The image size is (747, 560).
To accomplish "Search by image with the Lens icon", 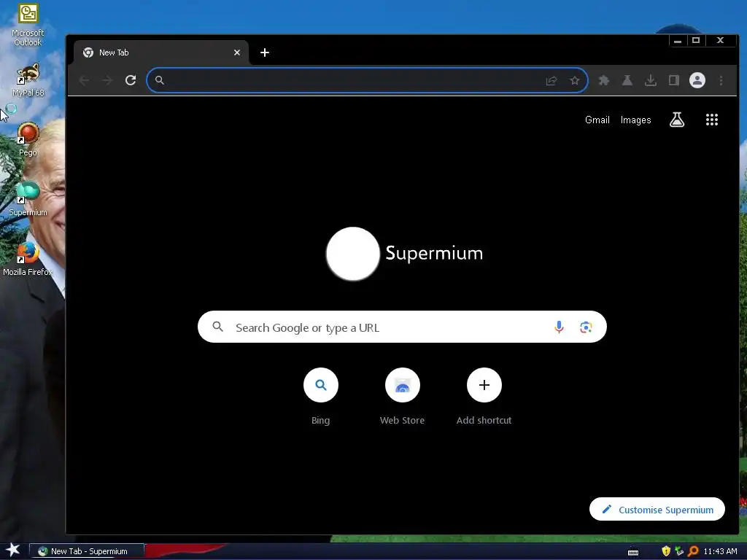I will pyautogui.click(x=586, y=327).
